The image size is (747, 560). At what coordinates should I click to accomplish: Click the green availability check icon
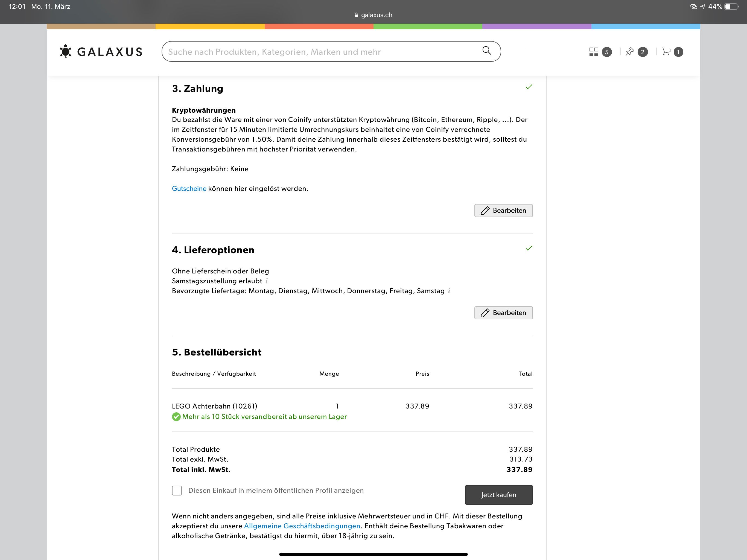(x=176, y=417)
